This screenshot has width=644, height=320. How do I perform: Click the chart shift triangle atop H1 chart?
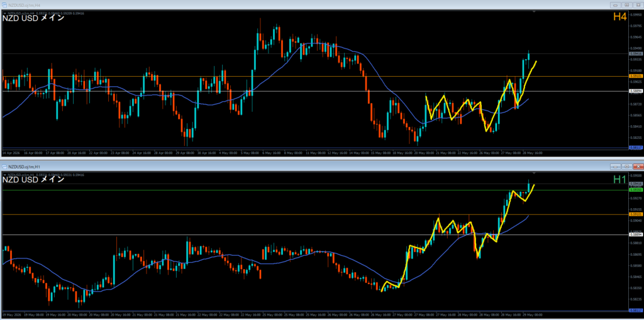point(534,174)
